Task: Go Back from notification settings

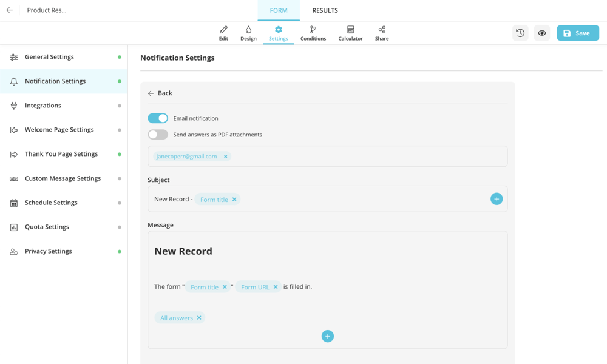Action: 160,93
